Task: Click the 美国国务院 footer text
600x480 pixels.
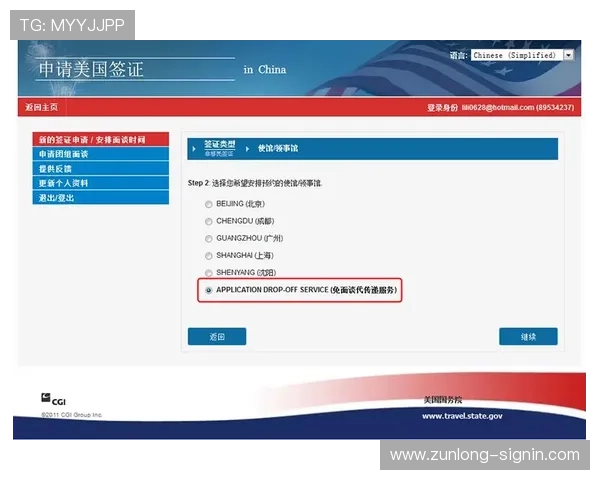Action: tap(443, 400)
